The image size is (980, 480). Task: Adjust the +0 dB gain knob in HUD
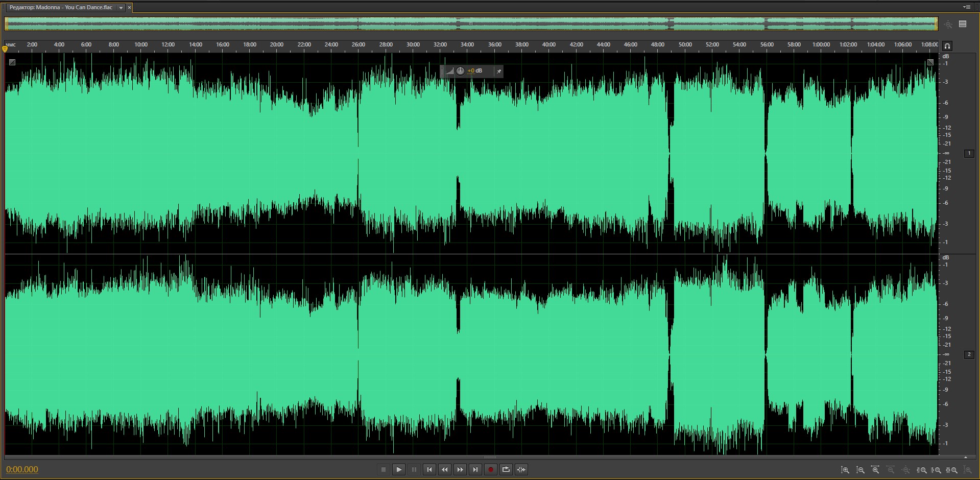460,71
